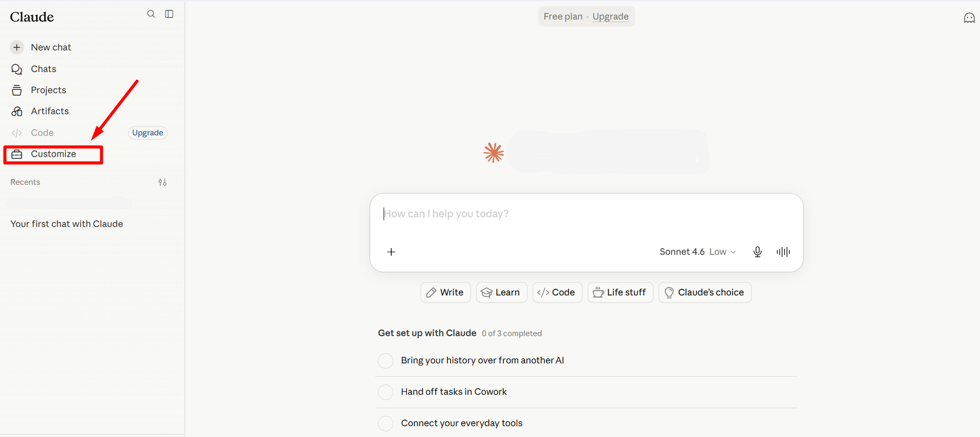Click the Get set up with Claude heading
Viewport: 980px width, 437px height.
point(427,333)
